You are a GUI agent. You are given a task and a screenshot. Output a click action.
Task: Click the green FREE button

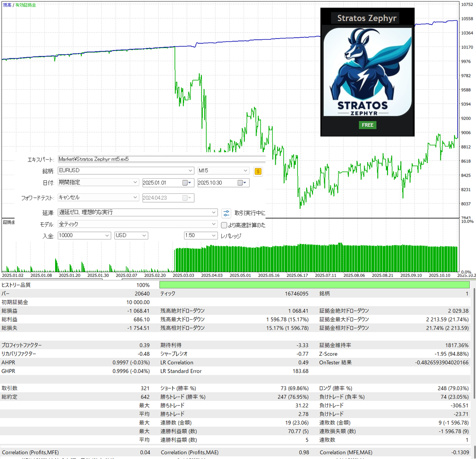click(x=368, y=125)
